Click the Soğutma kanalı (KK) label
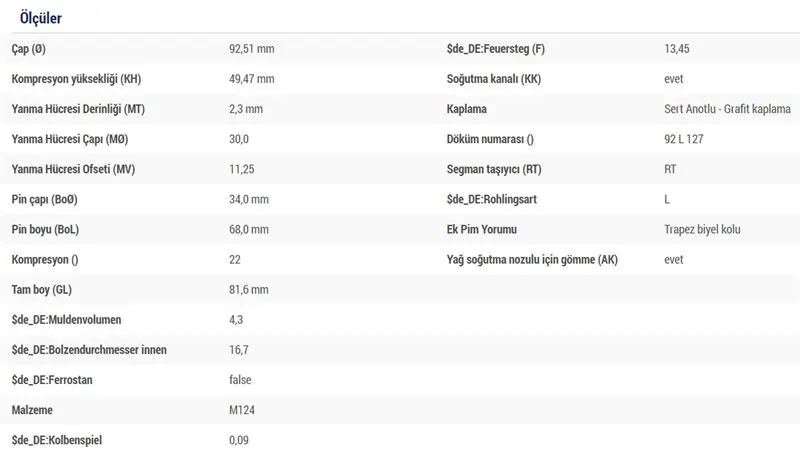Screen dimensions: 800x455 493,79
